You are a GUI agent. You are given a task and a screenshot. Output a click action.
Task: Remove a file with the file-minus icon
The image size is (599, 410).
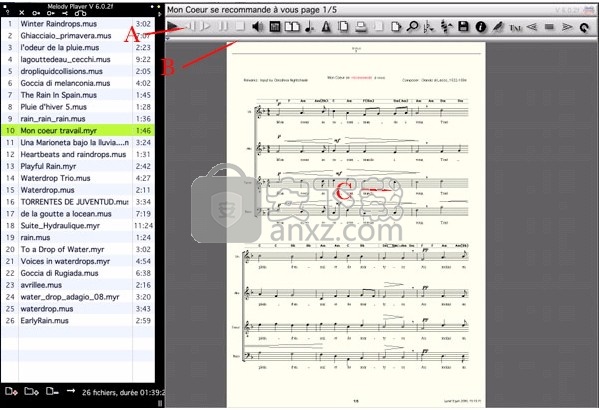(52, 391)
